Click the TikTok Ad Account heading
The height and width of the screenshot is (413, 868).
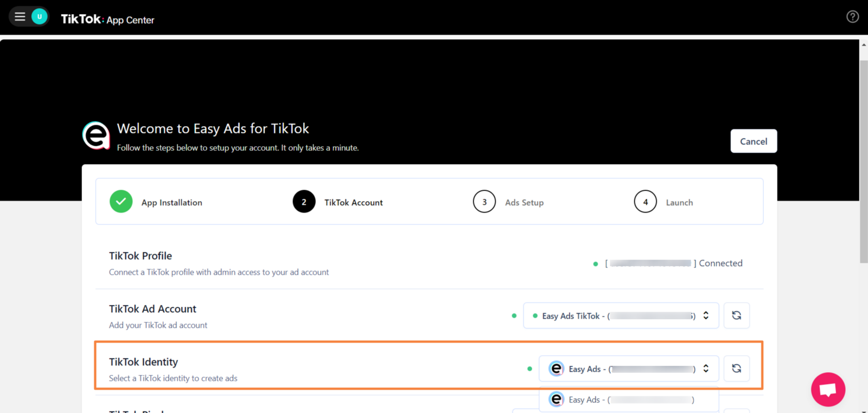[152, 309]
